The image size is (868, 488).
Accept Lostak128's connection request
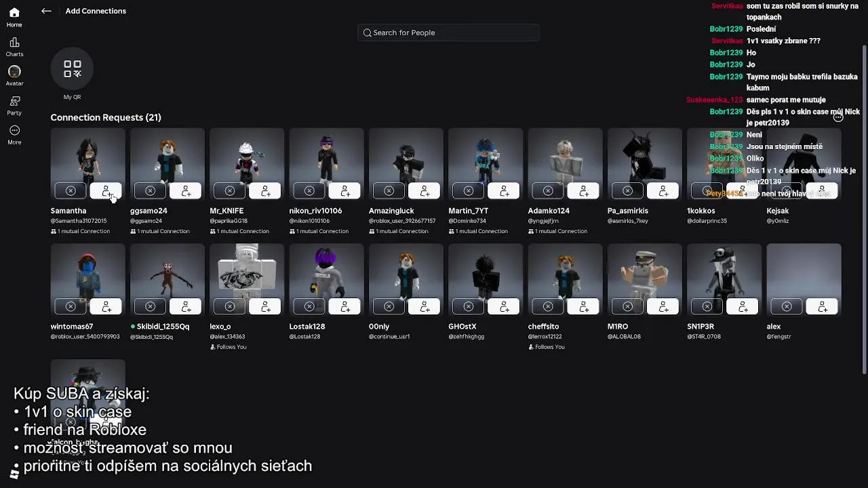345,307
